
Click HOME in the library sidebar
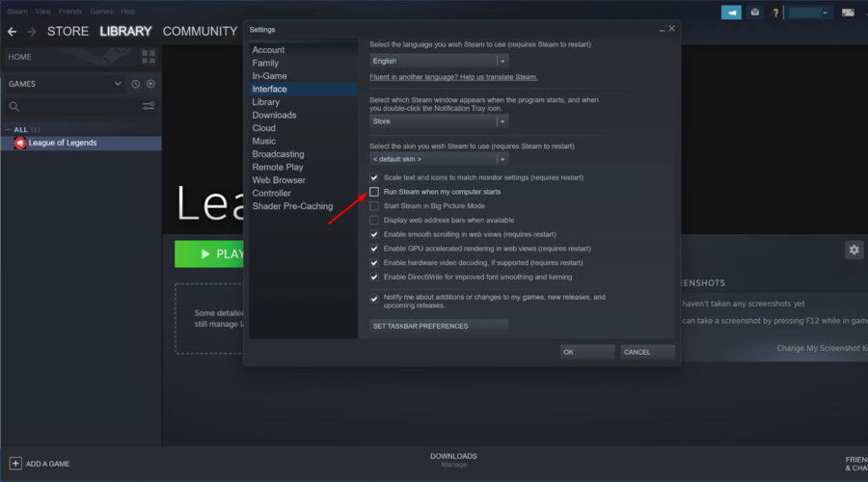[20, 57]
